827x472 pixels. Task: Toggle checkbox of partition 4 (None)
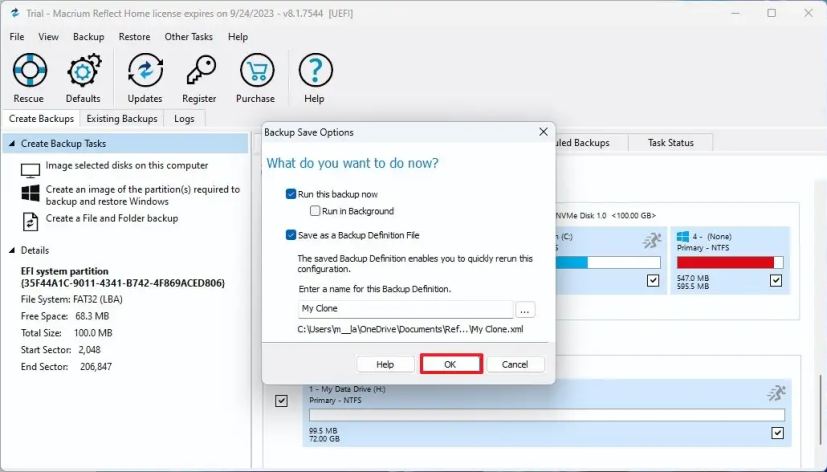tap(776, 280)
